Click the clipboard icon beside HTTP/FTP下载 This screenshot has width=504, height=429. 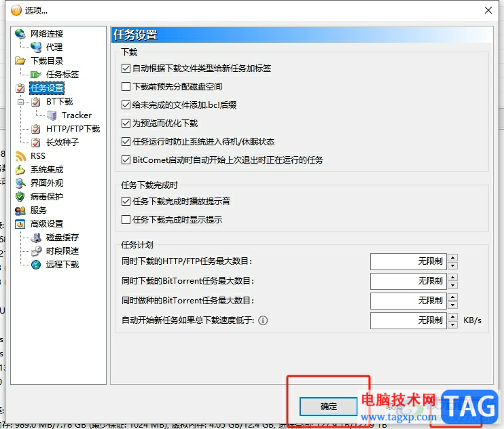[36, 129]
